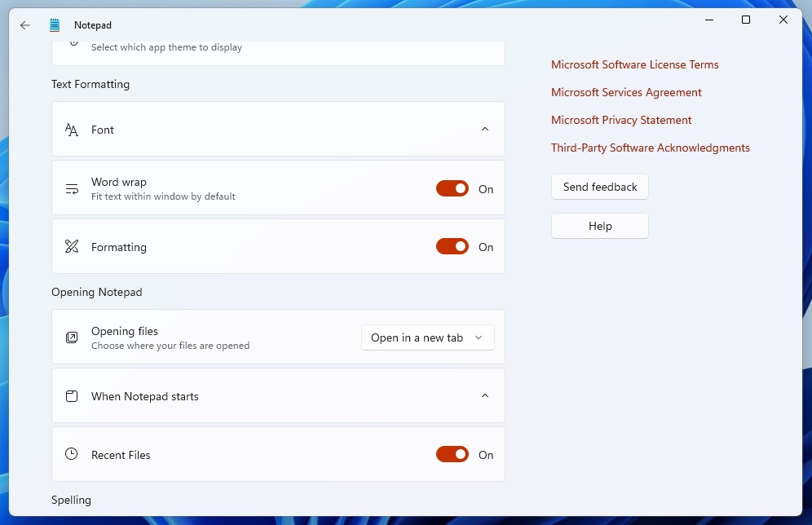This screenshot has height=525, width=812.
Task: Collapse the Font section
Action: coord(484,129)
